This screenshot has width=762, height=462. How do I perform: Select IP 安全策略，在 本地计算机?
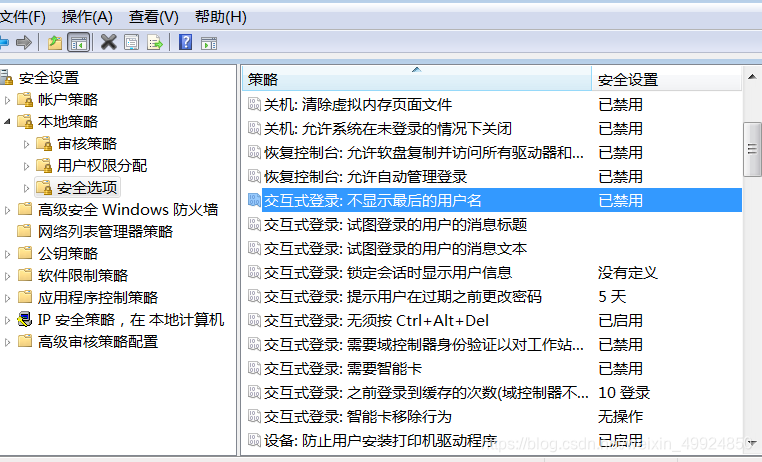(131, 320)
